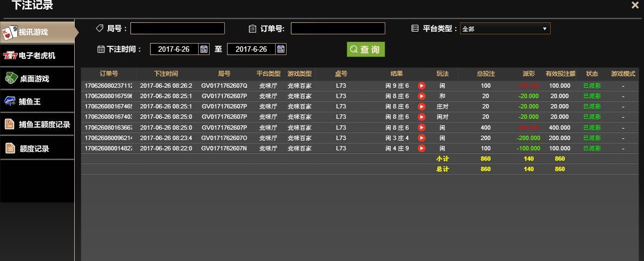The width and height of the screenshot is (644, 261).
Task: Close the 下注记录 dialog
Action: 635,5
